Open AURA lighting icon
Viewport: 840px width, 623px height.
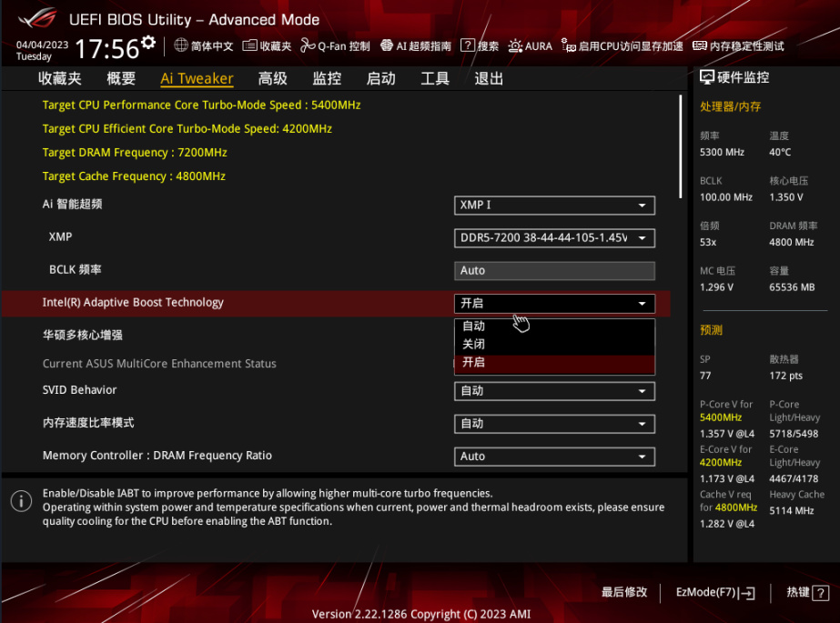pos(515,45)
